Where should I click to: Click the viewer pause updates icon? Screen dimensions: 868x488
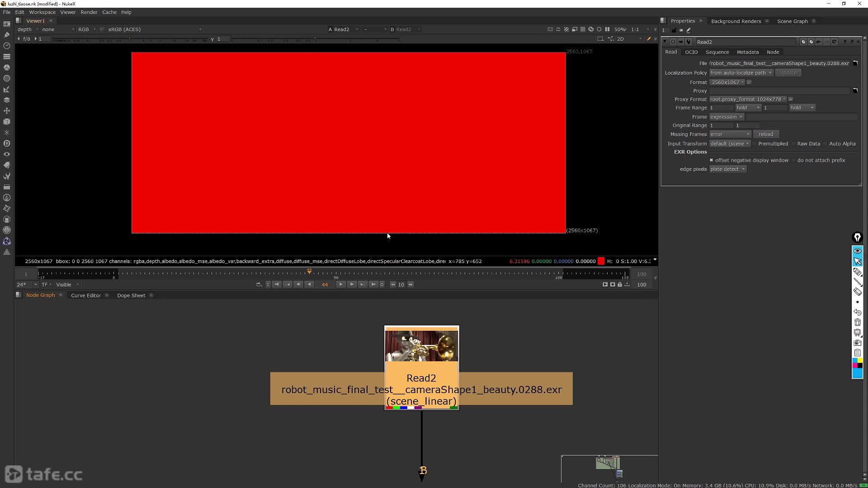[607, 29]
